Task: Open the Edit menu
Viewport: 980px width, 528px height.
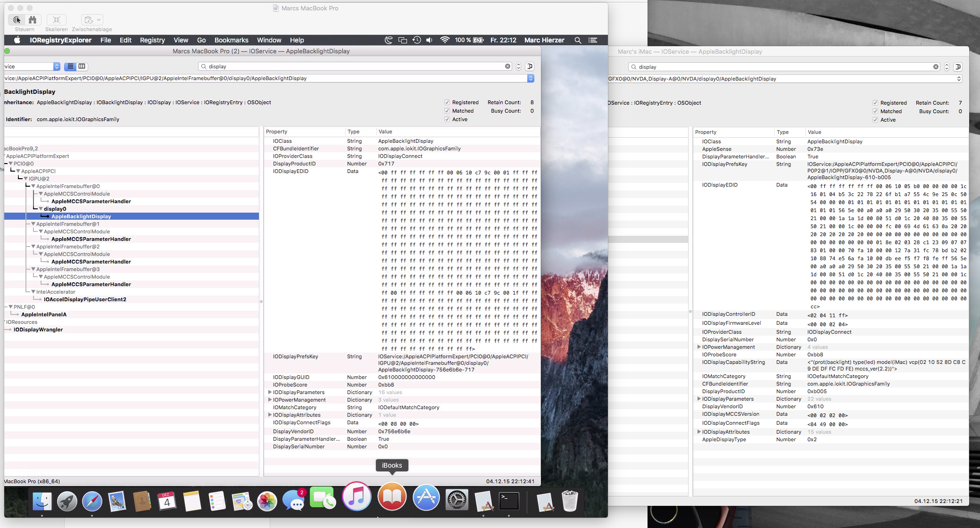Action: [125, 40]
